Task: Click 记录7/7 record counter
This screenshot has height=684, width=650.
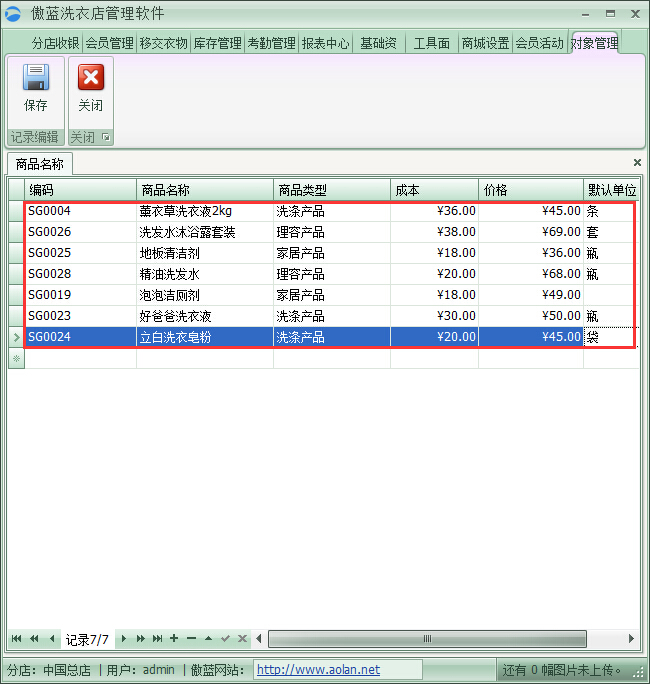Action: (x=87, y=640)
